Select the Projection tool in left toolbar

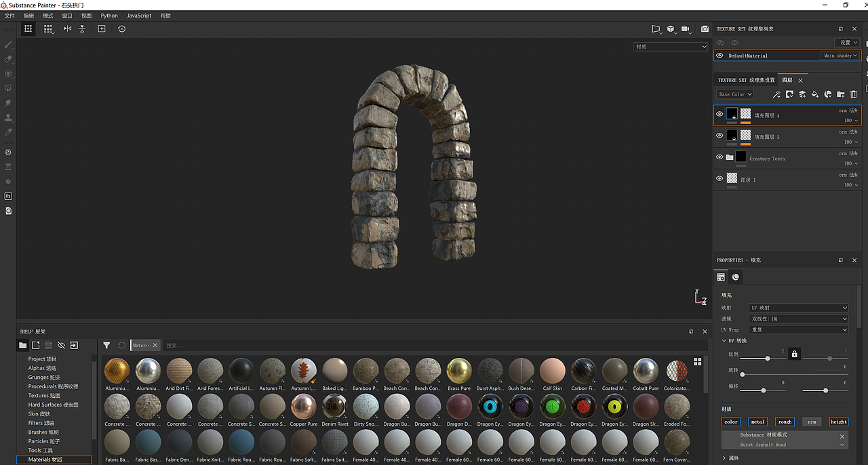click(8, 74)
